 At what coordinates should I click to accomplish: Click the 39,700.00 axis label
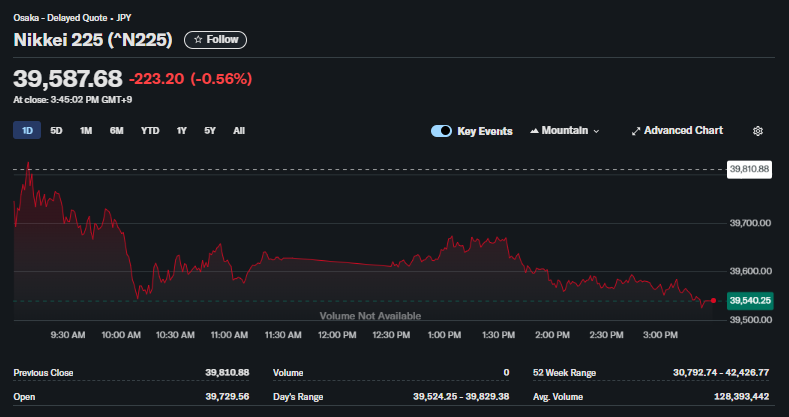pyautogui.click(x=750, y=223)
